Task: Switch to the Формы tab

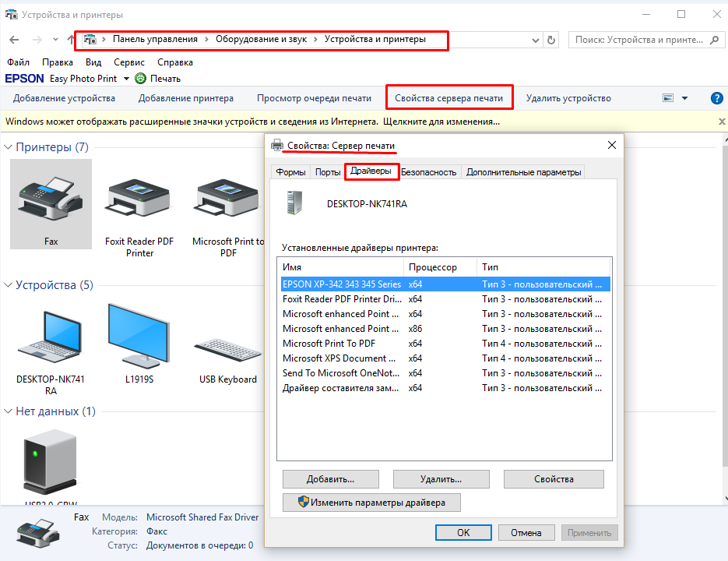Action: tap(290, 172)
